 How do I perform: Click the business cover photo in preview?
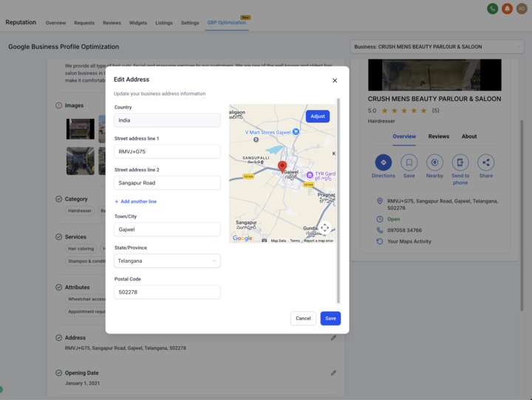(x=434, y=75)
